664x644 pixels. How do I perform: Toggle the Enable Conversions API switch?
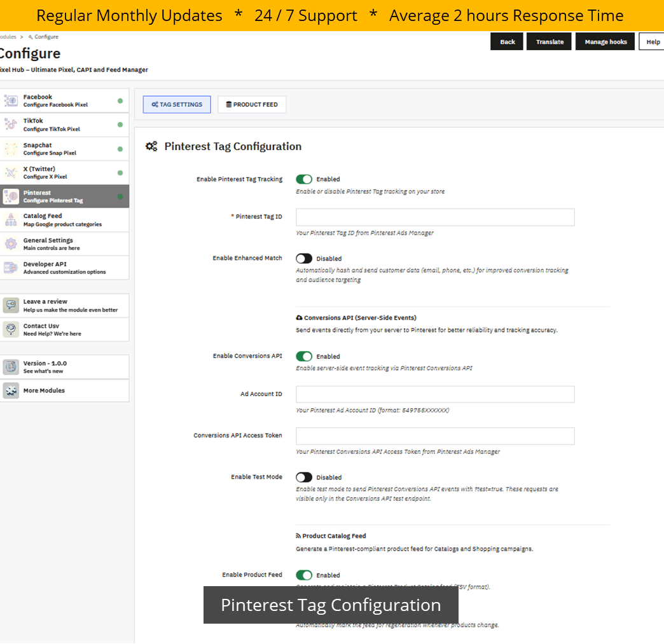coord(304,357)
